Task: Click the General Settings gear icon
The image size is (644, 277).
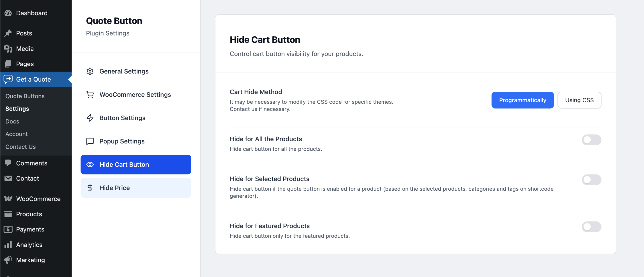Action: pos(90,71)
